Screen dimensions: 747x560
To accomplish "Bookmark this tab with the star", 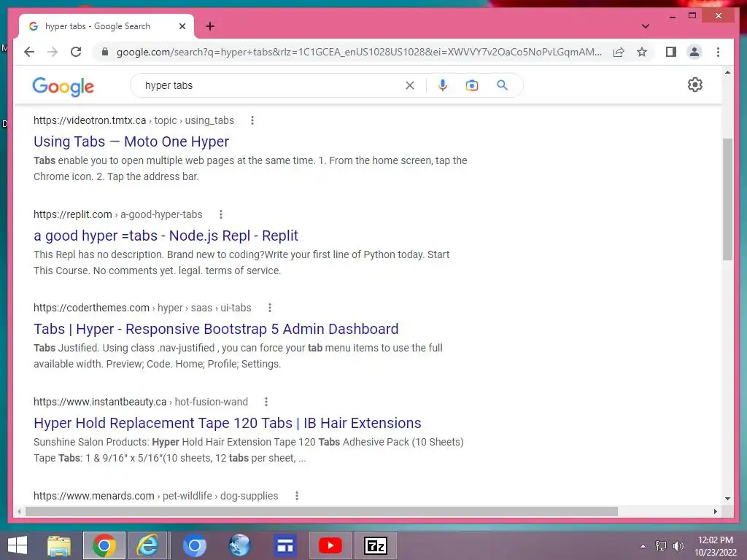I will coord(642,52).
